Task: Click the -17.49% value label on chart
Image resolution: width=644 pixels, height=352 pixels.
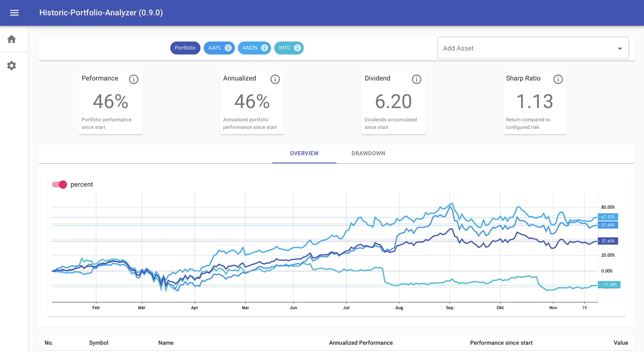Action: tap(609, 285)
